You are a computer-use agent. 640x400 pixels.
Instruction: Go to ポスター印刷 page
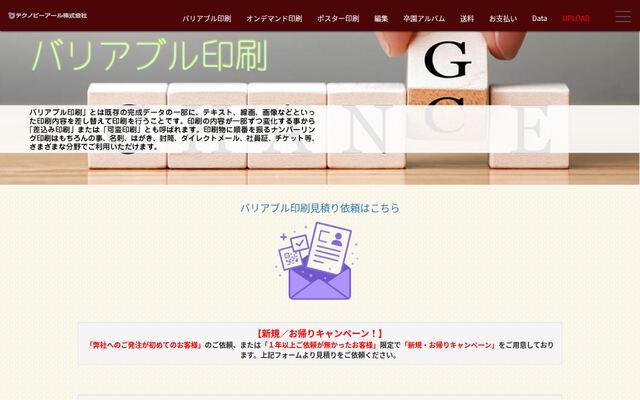click(x=338, y=18)
